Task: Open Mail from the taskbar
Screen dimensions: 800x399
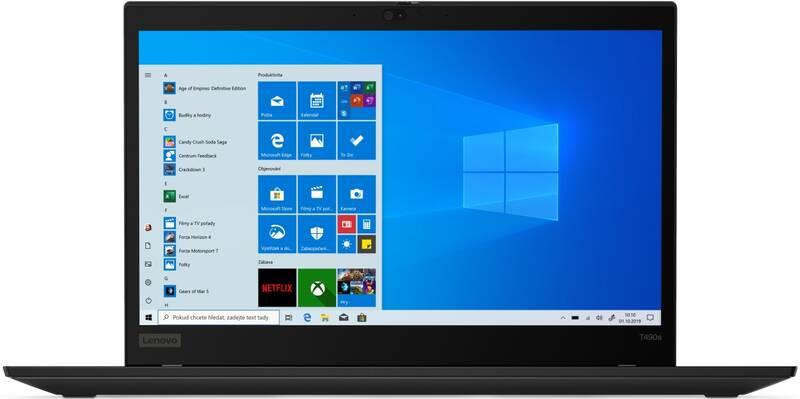Action: click(343, 317)
